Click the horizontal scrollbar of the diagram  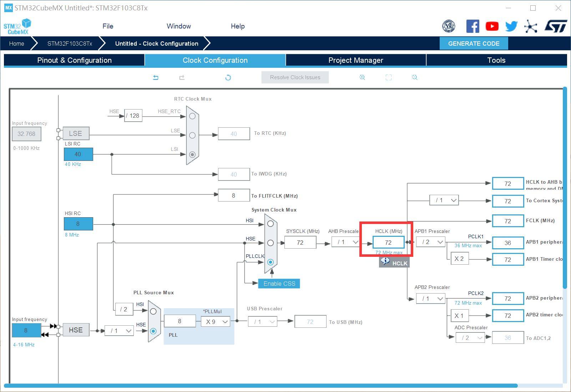tap(261, 386)
